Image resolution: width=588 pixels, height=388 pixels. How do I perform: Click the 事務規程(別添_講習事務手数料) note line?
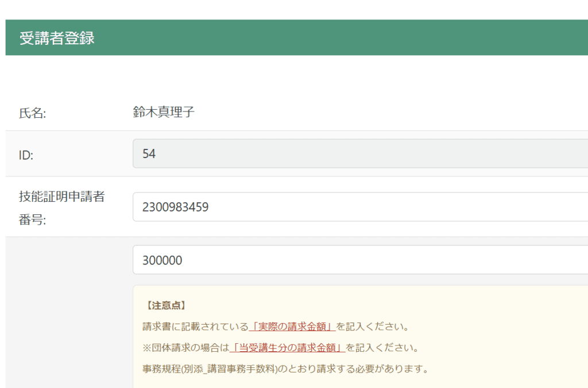point(285,368)
